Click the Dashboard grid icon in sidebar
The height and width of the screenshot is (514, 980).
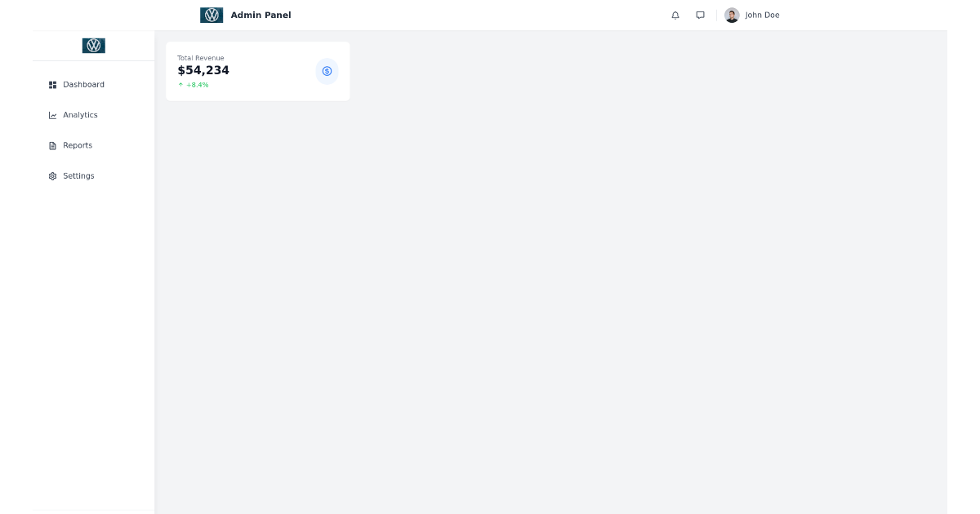(x=52, y=84)
